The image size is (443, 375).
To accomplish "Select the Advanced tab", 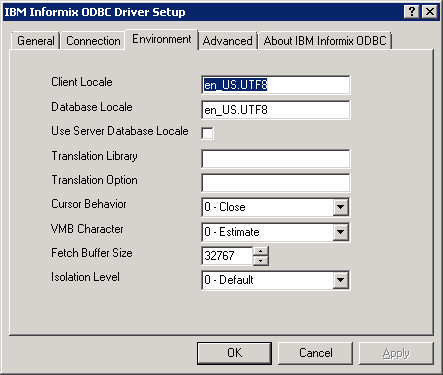I will pyautogui.click(x=228, y=41).
